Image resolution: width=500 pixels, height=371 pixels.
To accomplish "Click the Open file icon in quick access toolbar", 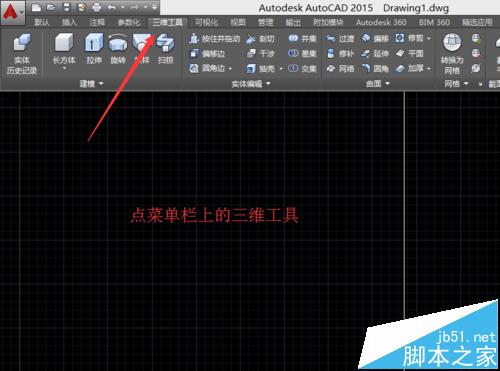I will 51,7.
